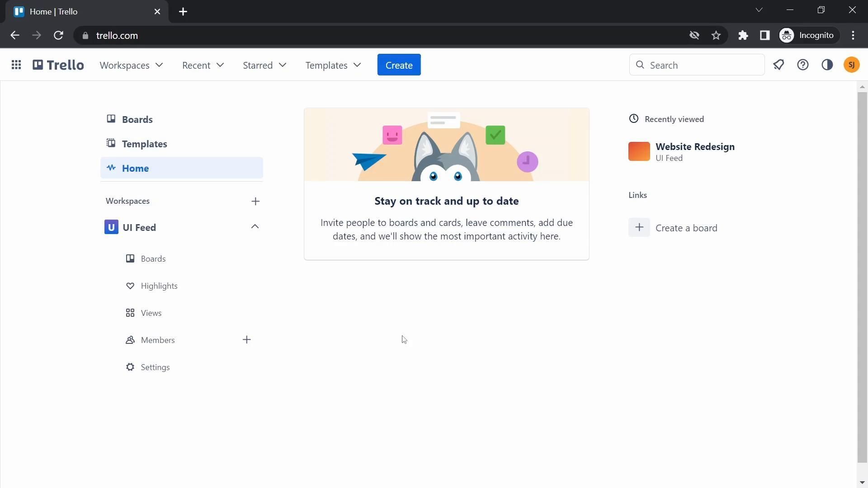Bookmark this page with star icon
The image size is (868, 488).
pyautogui.click(x=716, y=36)
